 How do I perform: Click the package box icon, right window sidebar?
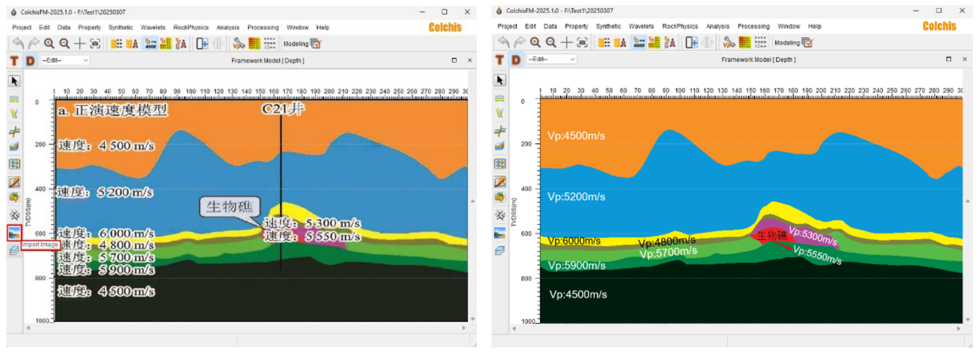point(500,197)
